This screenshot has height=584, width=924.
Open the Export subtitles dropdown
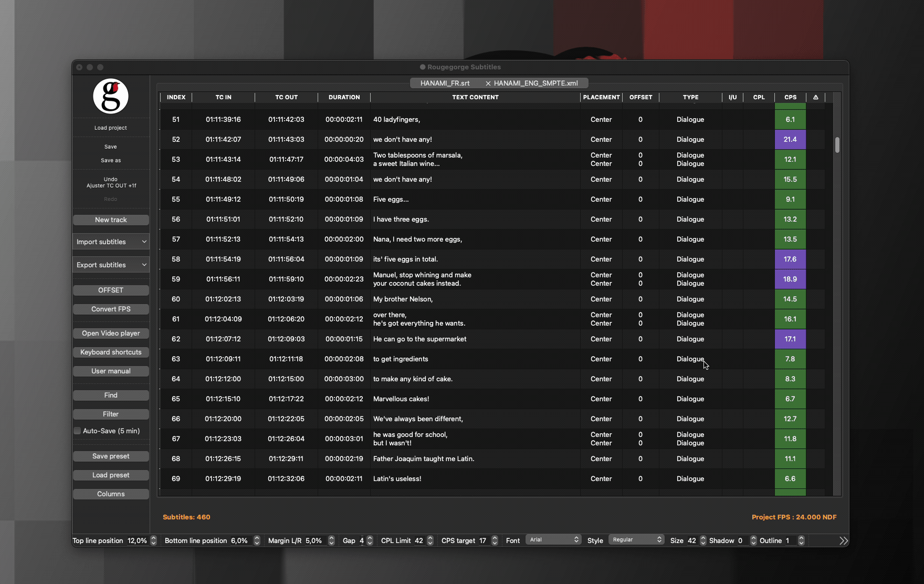111,265
